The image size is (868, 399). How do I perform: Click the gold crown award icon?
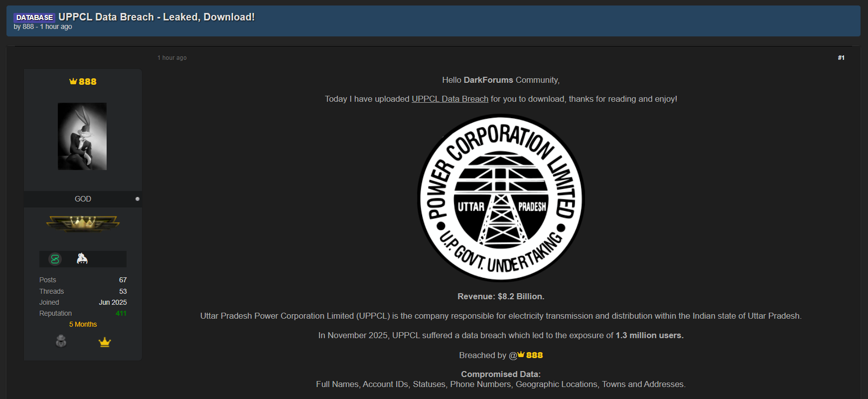(x=105, y=342)
